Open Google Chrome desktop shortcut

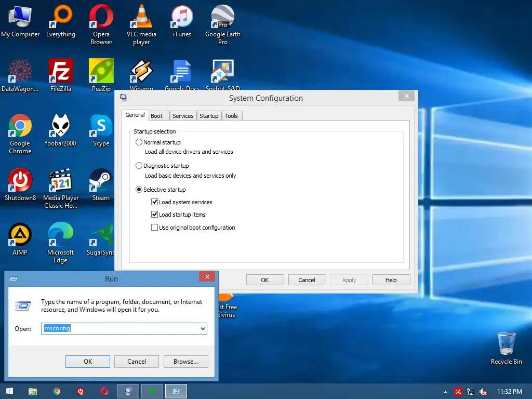20,134
